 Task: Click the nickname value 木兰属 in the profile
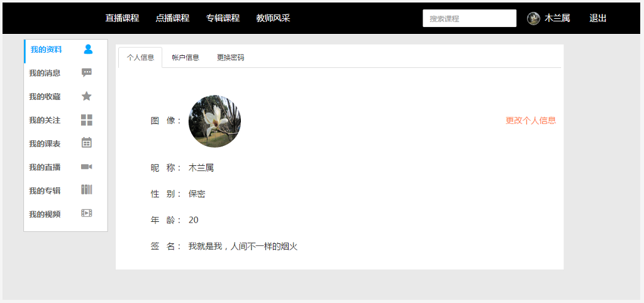tap(201, 168)
